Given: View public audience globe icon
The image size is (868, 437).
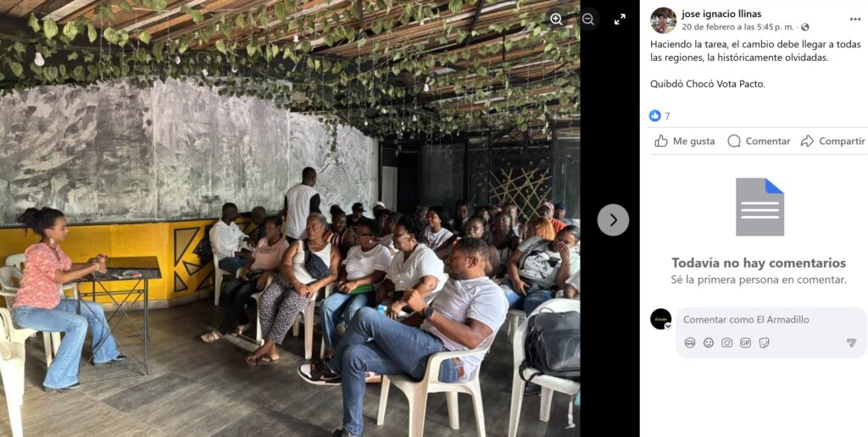Looking at the screenshot, I should [805, 27].
